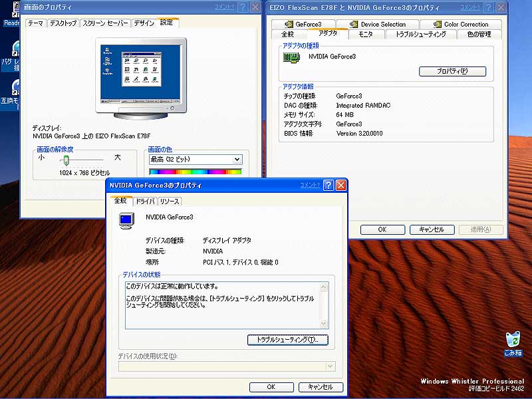
Task: Click help button in Display Properties window
Action: point(243,7)
